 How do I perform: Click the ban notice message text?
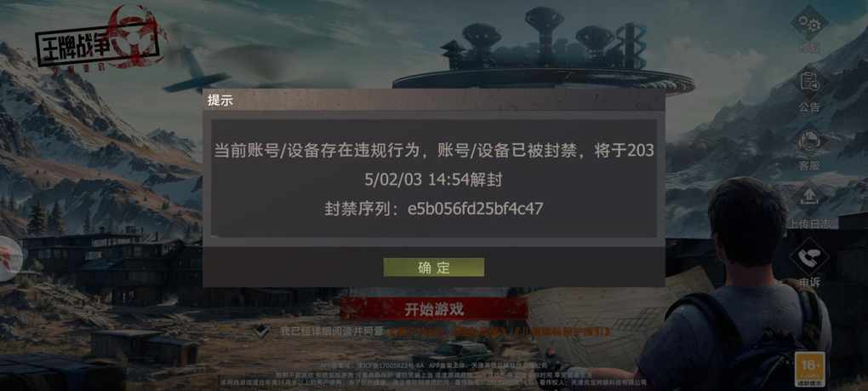pos(434,164)
